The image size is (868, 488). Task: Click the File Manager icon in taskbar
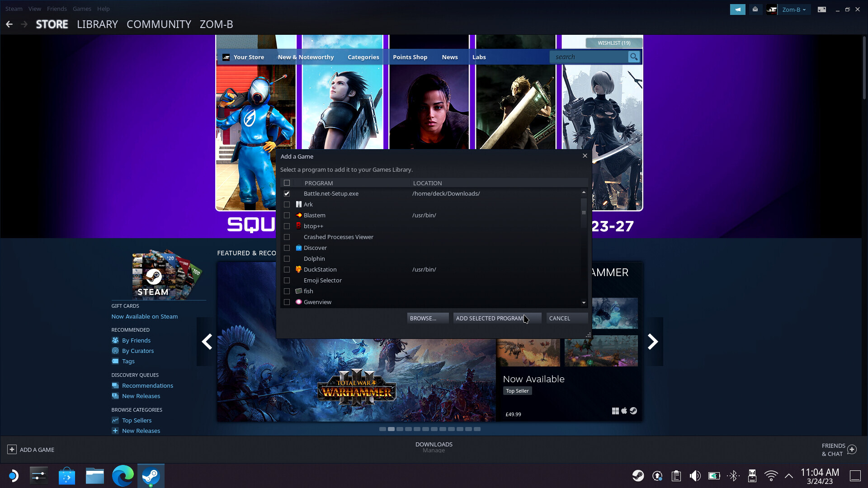tap(95, 475)
